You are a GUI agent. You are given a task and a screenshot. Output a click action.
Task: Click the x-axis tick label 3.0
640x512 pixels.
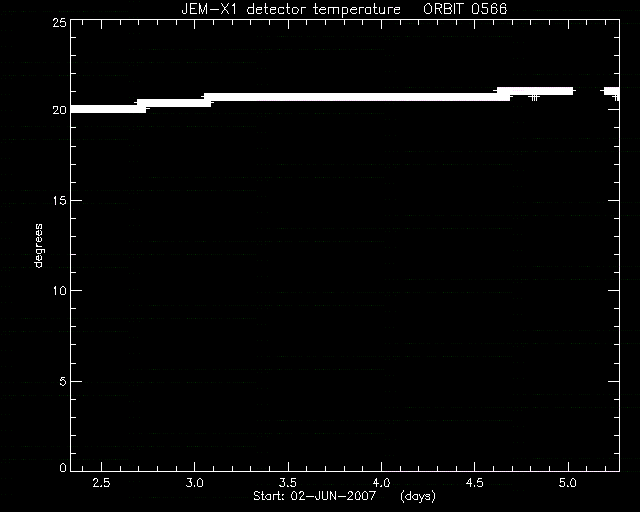(x=195, y=483)
